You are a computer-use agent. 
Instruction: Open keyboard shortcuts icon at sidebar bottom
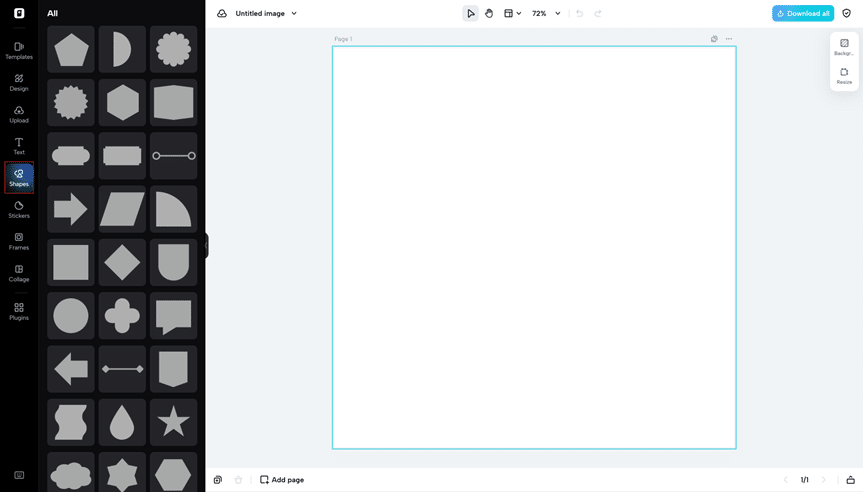[19, 475]
